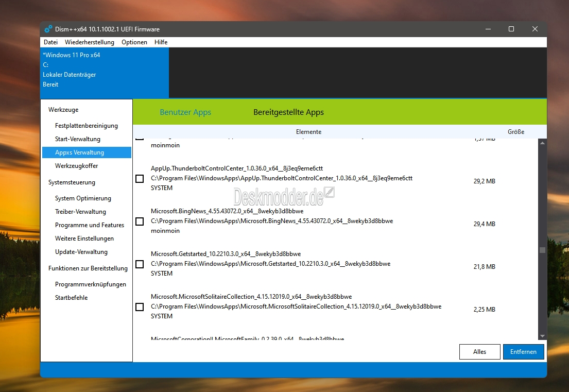Open the Datei menu
Image resolution: width=569 pixels, height=392 pixels.
point(50,42)
